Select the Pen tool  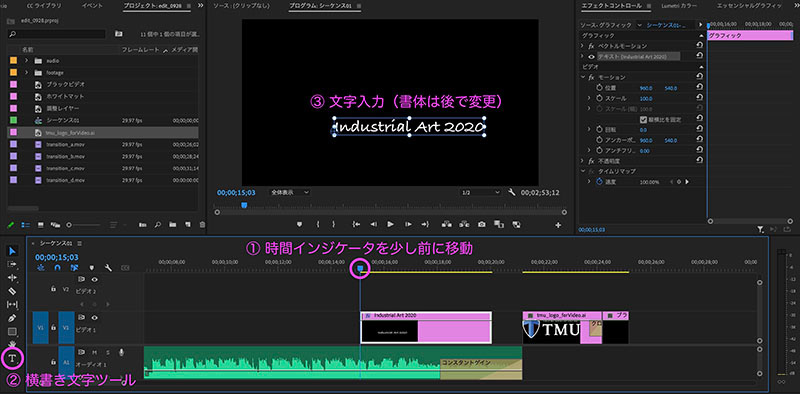(13, 318)
